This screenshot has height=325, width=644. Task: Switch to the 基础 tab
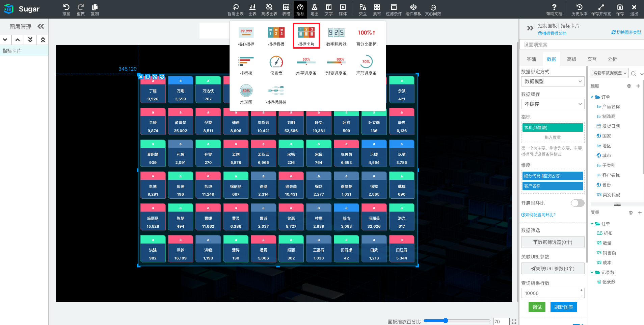(x=531, y=59)
